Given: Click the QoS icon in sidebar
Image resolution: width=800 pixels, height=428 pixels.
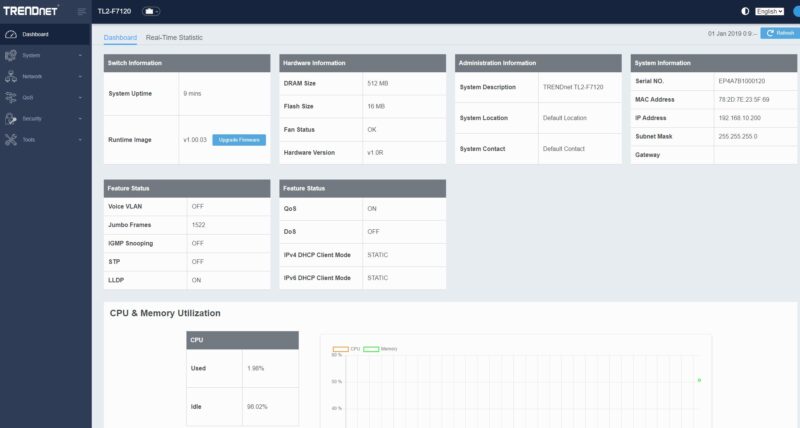Looking at the screenshot, I should click(11, 97).
